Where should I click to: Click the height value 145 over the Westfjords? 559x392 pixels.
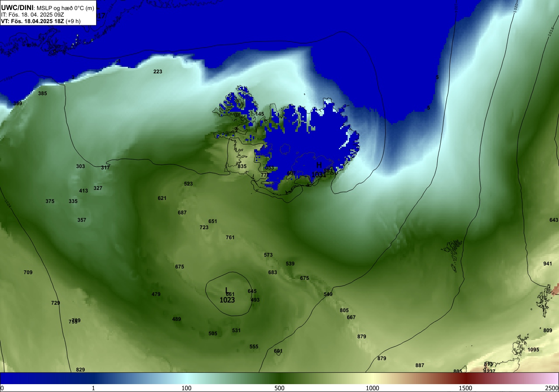(x=259, y=114)
